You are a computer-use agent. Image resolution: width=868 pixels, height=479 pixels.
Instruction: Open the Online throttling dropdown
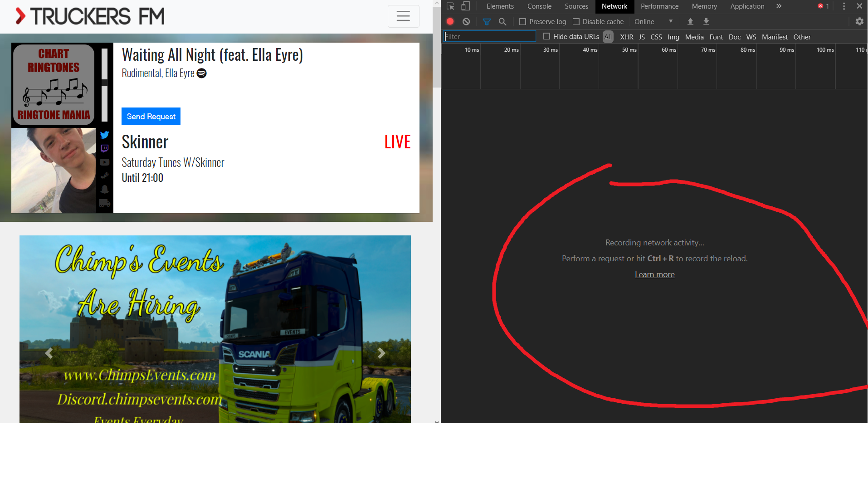653,21
